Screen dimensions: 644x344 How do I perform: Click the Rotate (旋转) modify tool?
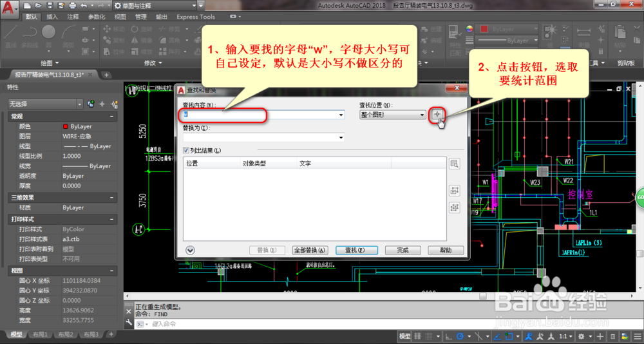pos(142,29)
